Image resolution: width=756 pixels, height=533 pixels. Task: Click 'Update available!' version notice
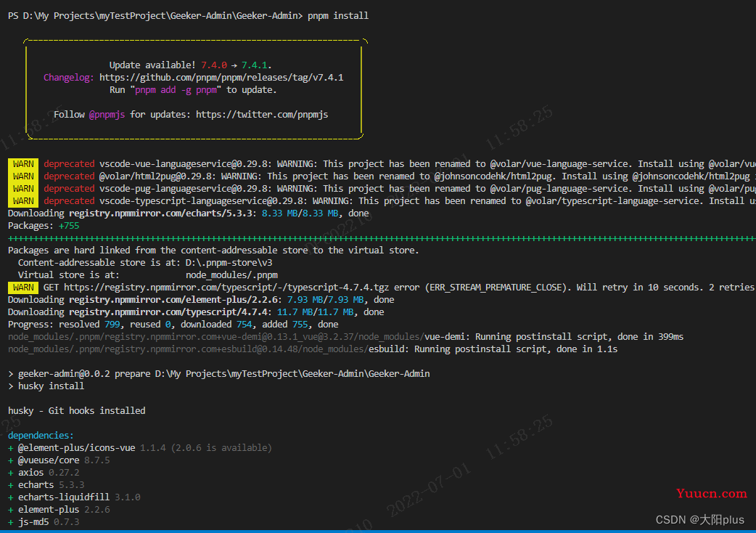coord(190,65)
